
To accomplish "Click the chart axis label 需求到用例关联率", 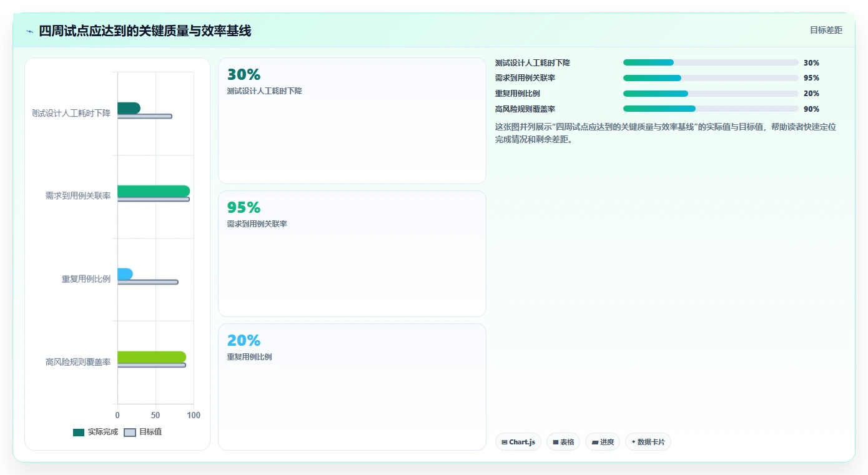I will [x=78, y=196].
